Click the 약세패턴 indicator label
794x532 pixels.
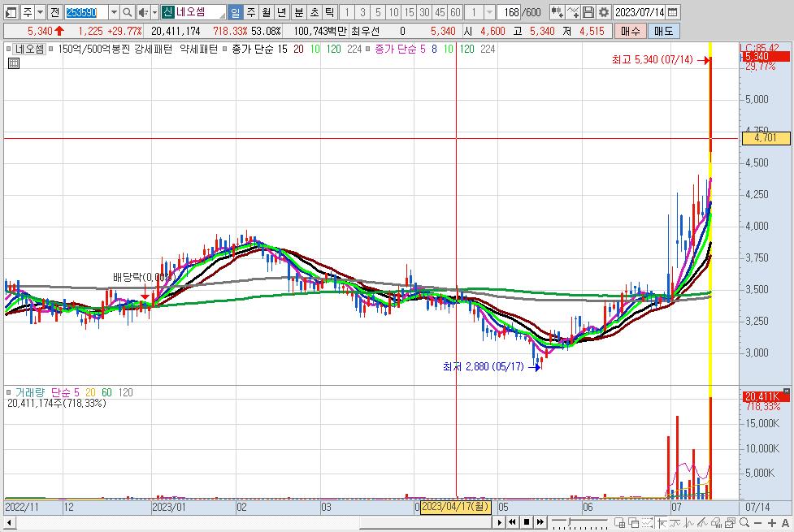[198, 49]
